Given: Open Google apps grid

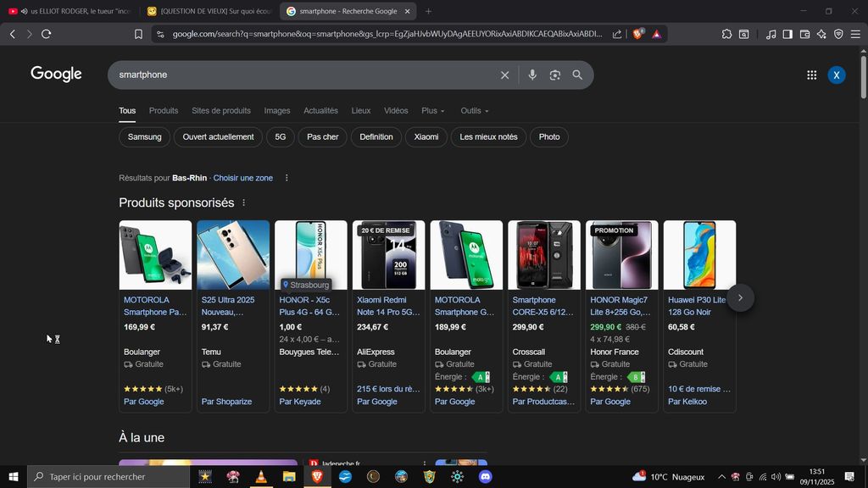Looking at the screenshot, I should tap(811, 75).
